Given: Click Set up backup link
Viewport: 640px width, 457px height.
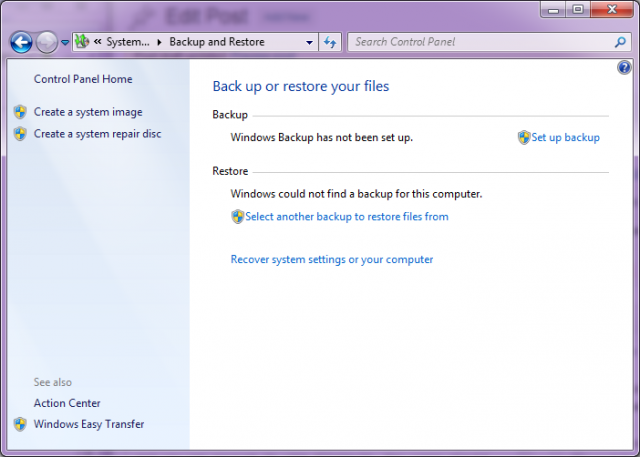Looking at the screenshot, I should point(565,138).
